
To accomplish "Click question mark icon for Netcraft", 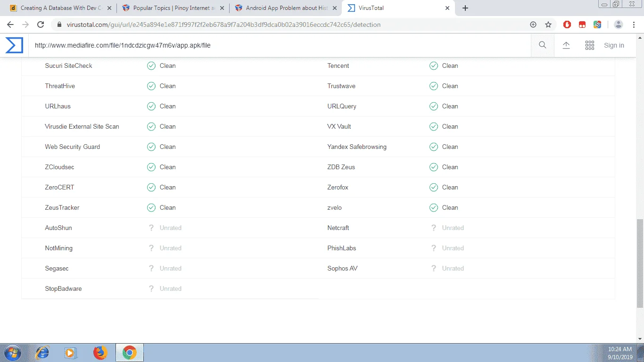I will 434,228.
